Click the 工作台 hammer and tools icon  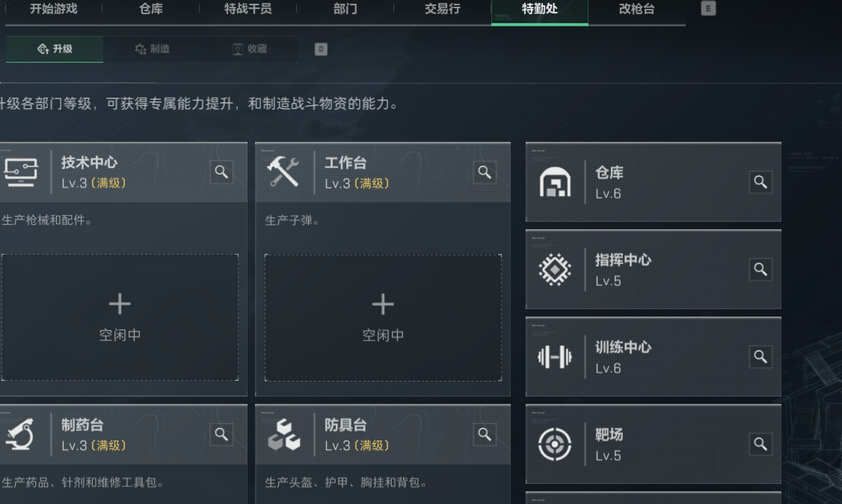point(285,172)
